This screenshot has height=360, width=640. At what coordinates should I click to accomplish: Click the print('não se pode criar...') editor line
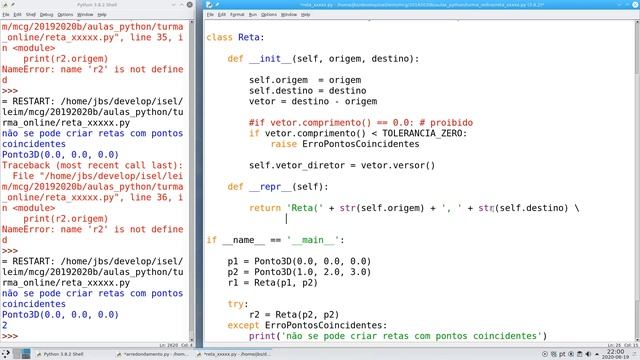(398, 336)
